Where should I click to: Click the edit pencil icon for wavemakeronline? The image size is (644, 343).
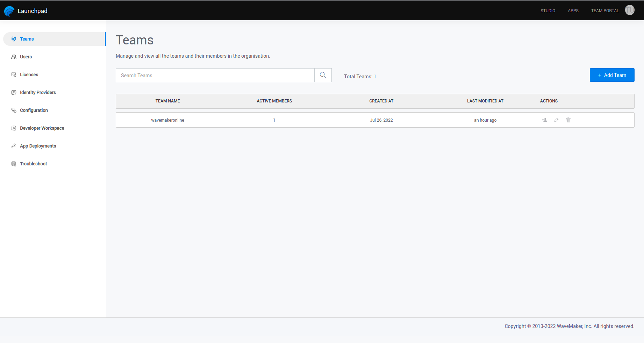coord(556,120)
